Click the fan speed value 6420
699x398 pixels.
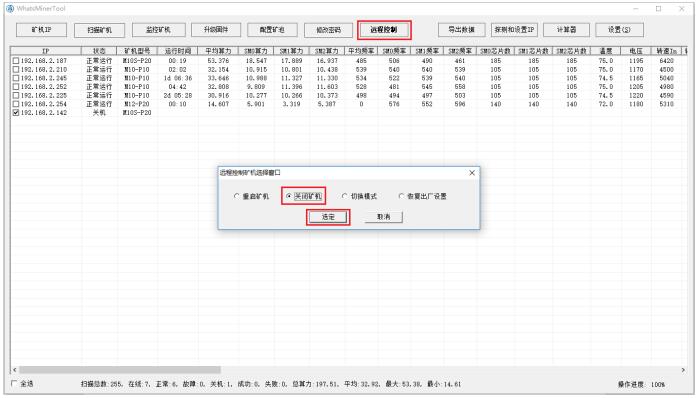(x=666, y=61)
